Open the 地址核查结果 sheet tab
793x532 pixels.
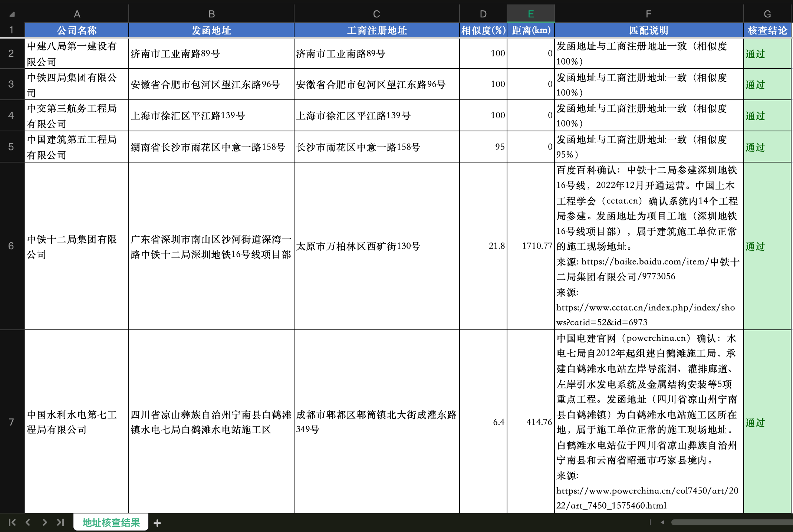[111, 522]
